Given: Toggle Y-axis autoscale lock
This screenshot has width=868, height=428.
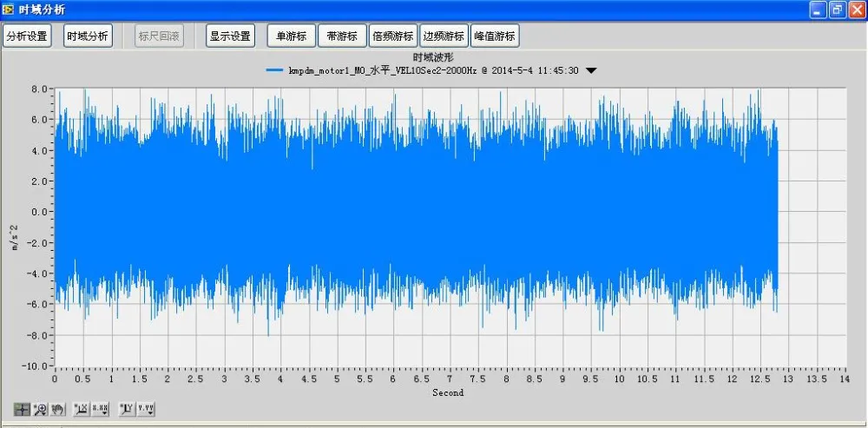Looking at the screenshot, I should click(x=126, y=408).
